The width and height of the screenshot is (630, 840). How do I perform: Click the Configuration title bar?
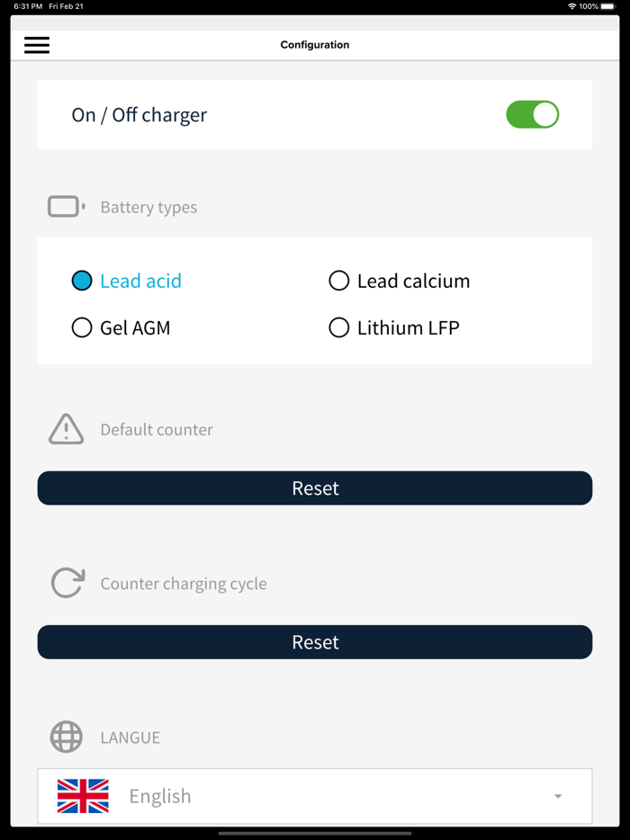315,44
